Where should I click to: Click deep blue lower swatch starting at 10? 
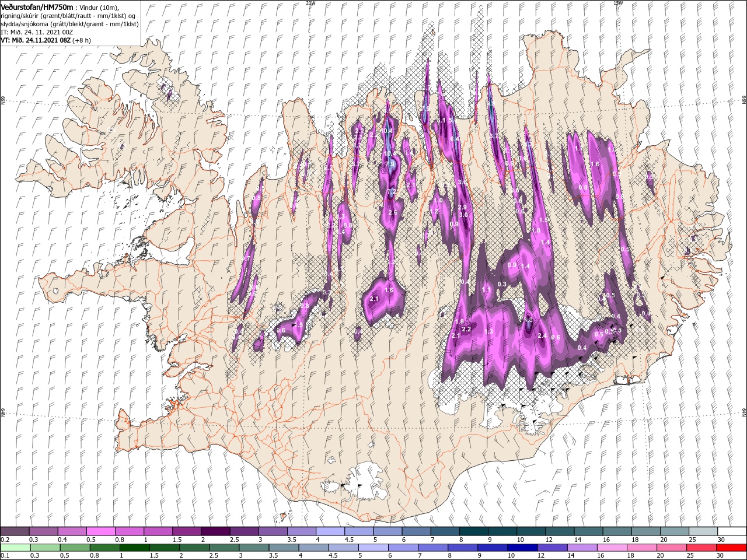pyautogui.click(x=522, y=548)
